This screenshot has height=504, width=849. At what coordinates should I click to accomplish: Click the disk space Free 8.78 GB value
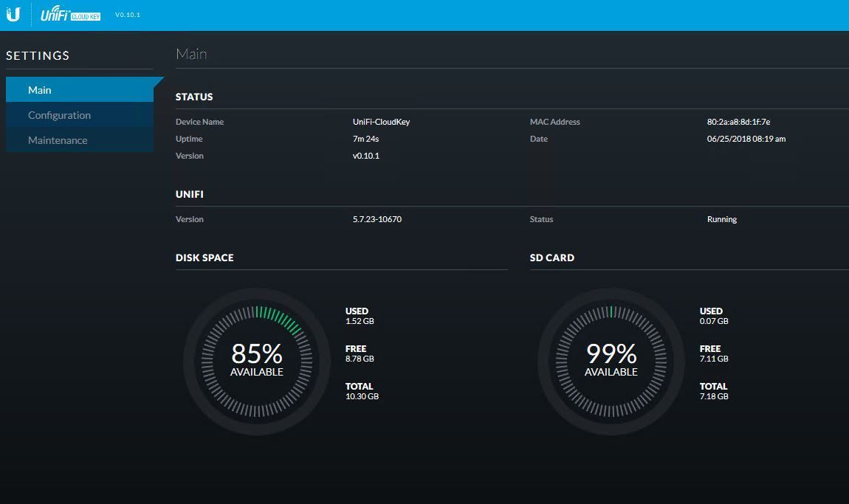tap(360, 359)
